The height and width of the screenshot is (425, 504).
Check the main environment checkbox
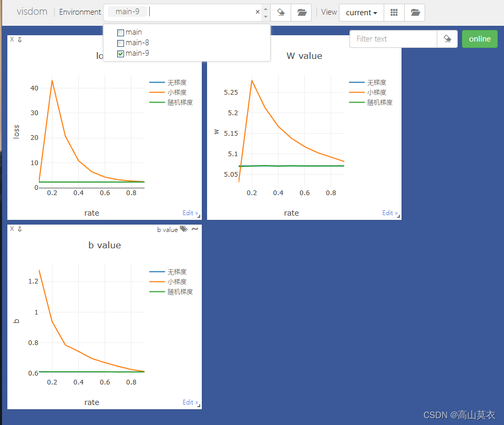tap(120, 33)
